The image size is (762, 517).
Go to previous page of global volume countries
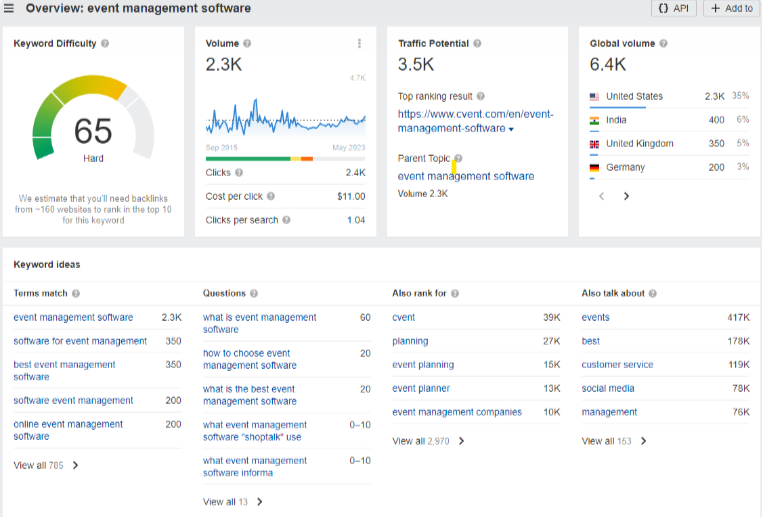[601, 197]
